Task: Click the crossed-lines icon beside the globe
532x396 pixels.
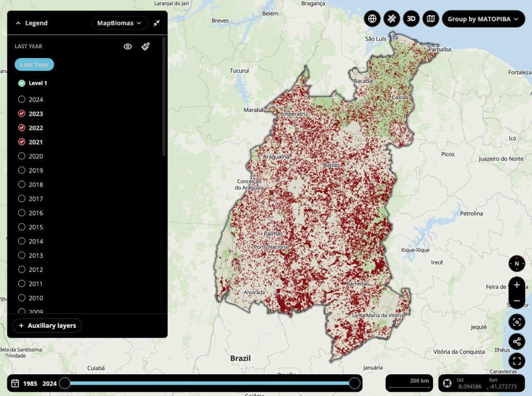Action: pyautogui.click(x=392, y=19)
